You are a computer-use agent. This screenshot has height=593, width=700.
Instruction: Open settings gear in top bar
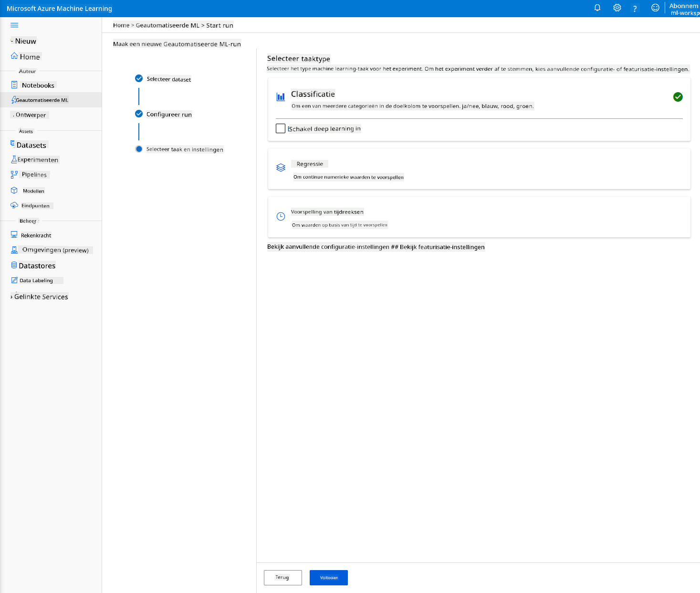617,8
